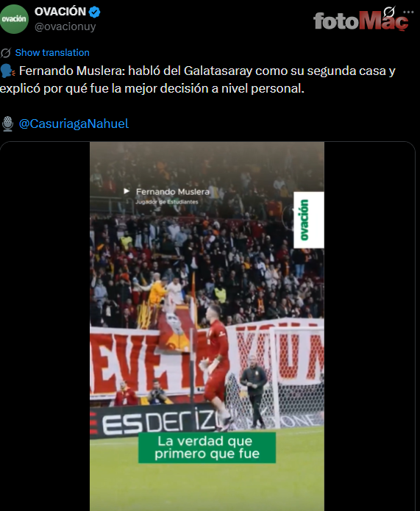
Task: Click the microphone emoji before the mention
Action: (8, 124)
